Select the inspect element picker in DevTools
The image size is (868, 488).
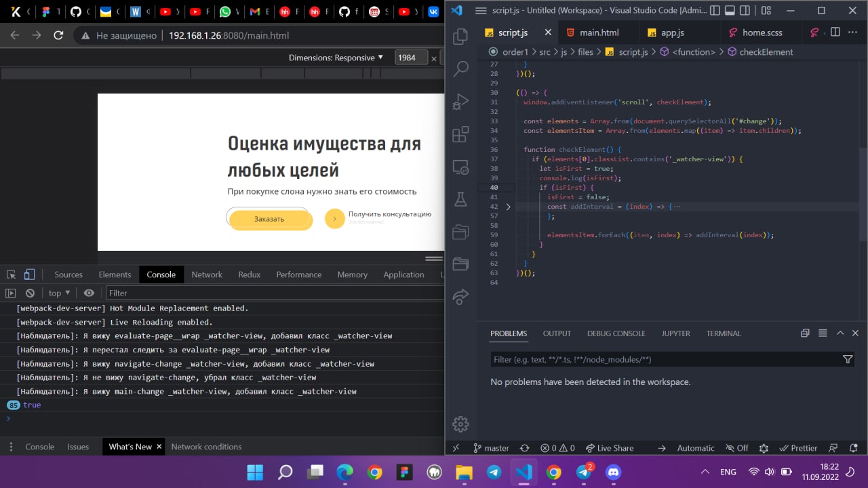[x=12, y=274]
